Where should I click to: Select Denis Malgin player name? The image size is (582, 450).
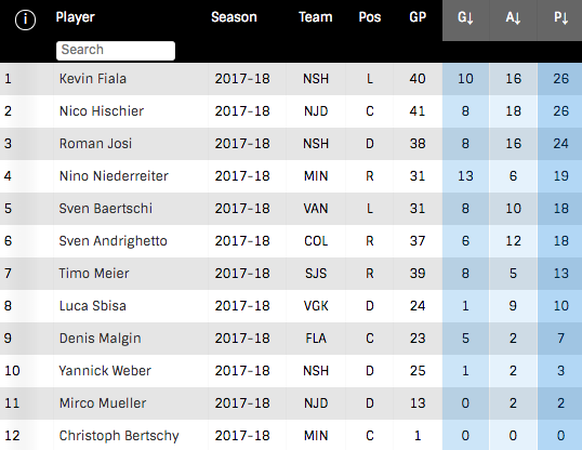pos(100,338)
